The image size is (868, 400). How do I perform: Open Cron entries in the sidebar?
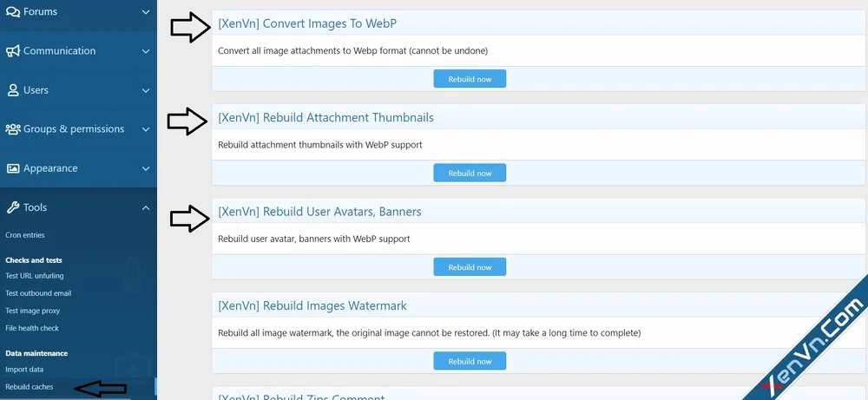click(x=25, y=235)
